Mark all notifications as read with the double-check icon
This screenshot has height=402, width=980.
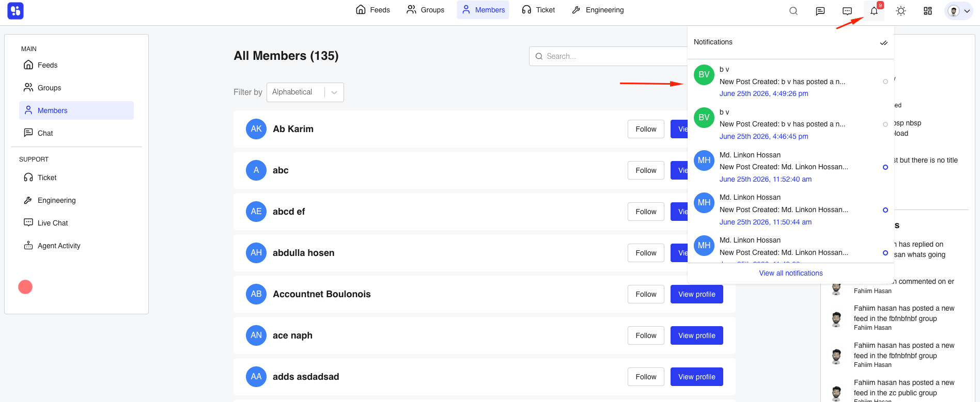pyautogui.click(x=884, y=43)
